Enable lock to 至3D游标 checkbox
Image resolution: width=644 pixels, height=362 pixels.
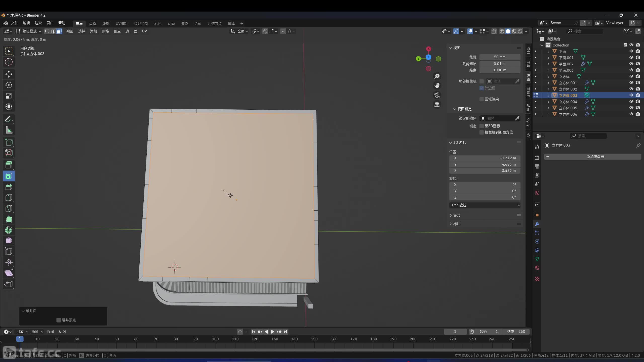point(481,126)
